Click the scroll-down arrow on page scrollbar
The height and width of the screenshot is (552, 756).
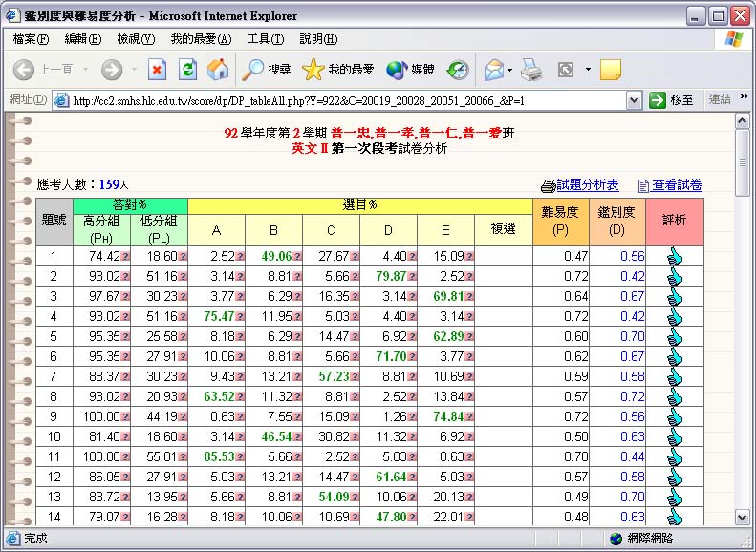[743, 517]
